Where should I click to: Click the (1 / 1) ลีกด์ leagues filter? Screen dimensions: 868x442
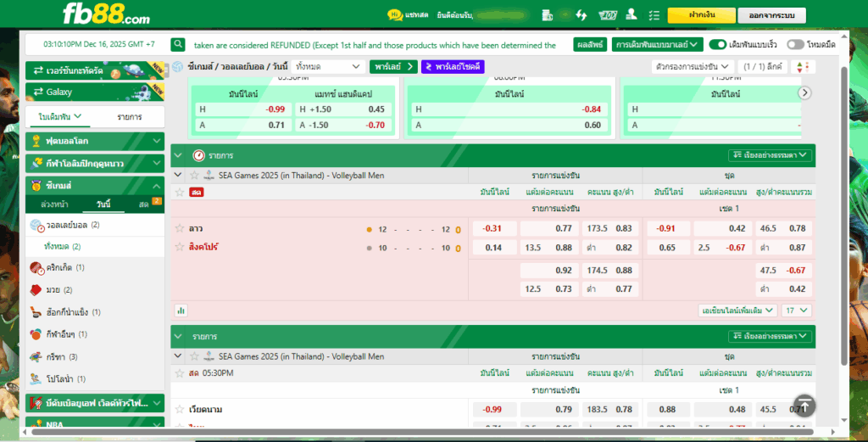point(763,66)
